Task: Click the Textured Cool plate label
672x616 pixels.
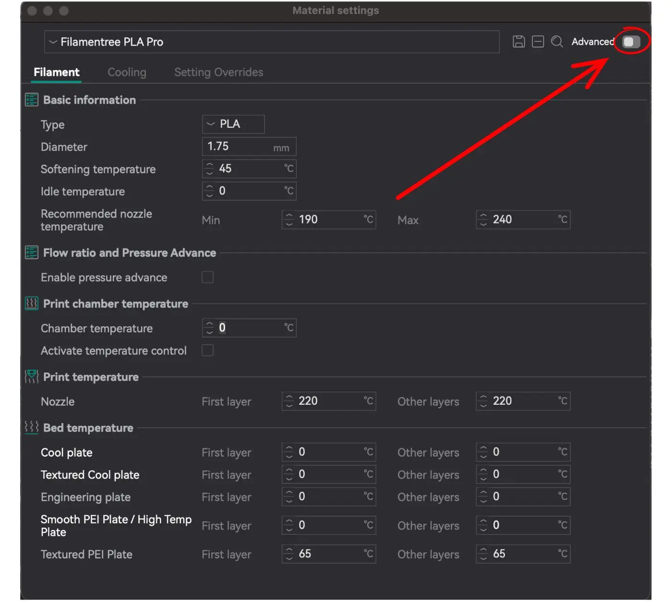Action: click(90, 475)
